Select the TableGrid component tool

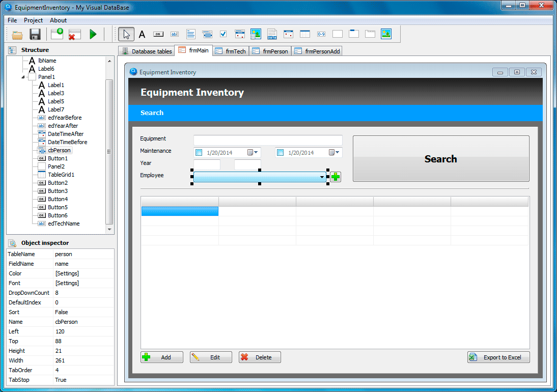[305, 34]
